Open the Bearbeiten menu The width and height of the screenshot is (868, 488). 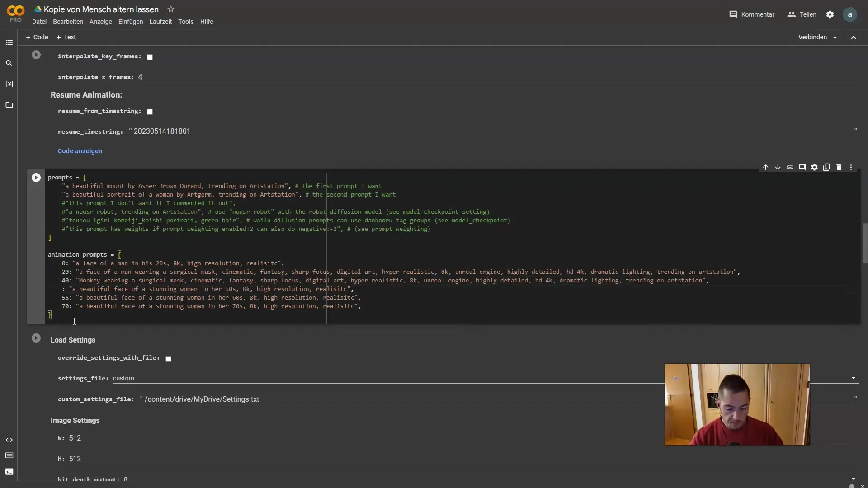68,22
